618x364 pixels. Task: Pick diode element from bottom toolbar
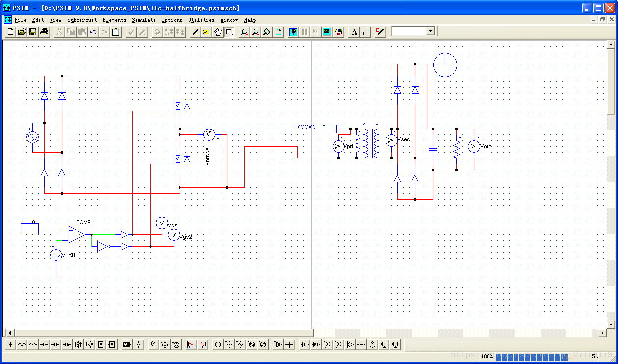click(x=55, y=345)
